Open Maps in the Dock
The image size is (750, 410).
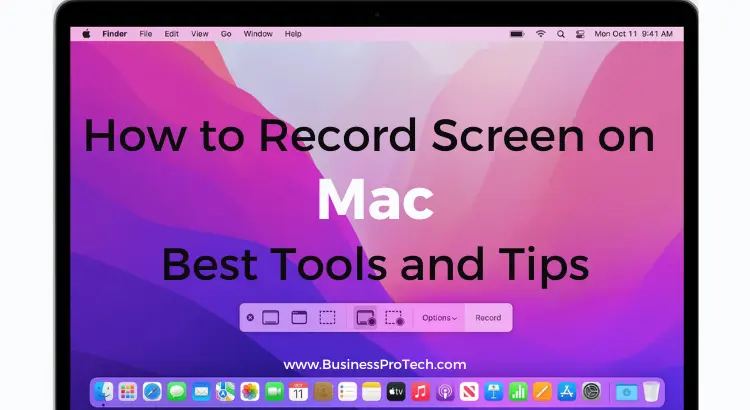[225, 392]
